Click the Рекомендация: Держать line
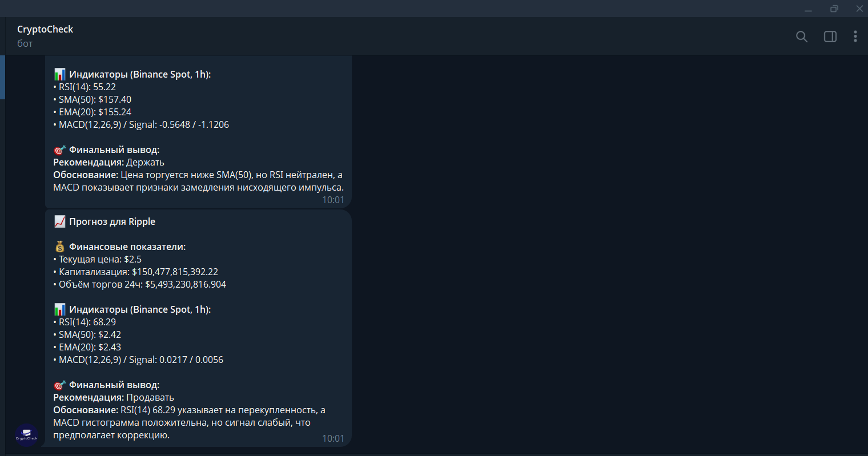The image size is (868, 456). click(108, 162)
